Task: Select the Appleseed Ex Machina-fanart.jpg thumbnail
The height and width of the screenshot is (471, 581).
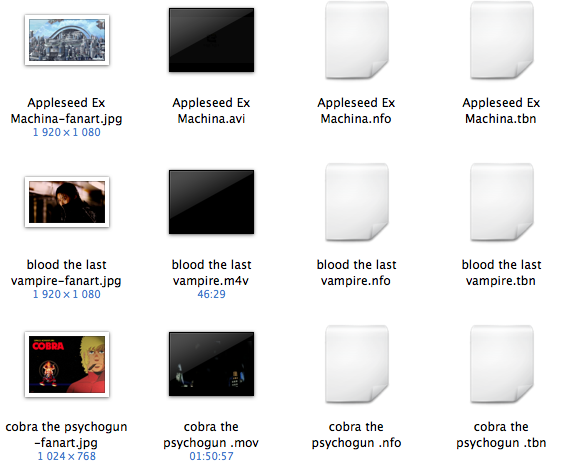Action: coord(67,40)
